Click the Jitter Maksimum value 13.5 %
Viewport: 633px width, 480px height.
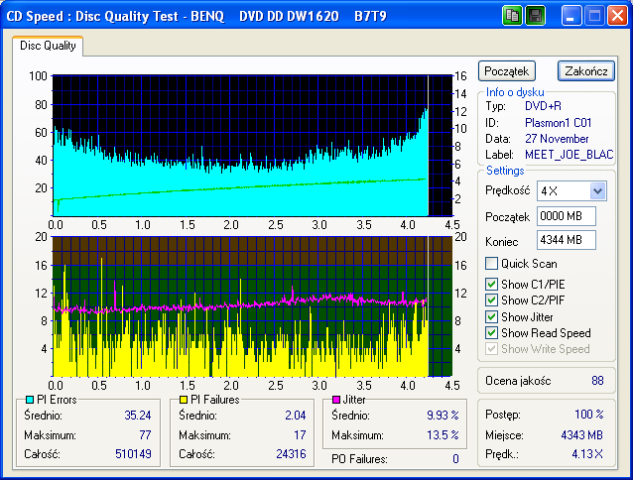443,435
